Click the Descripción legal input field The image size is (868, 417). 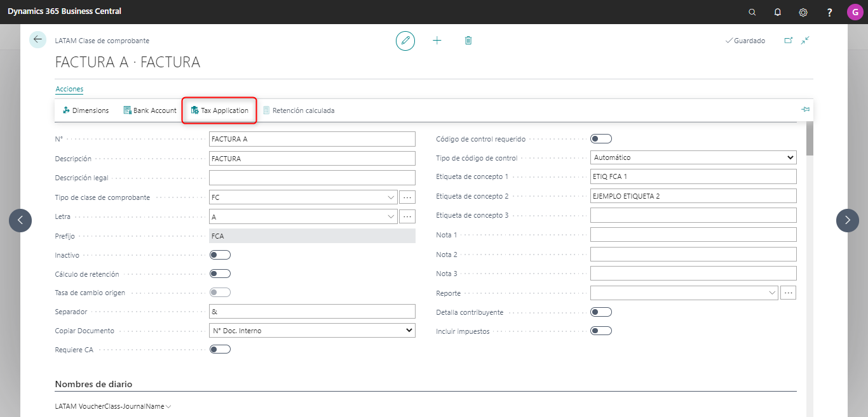tap(312, 178)
